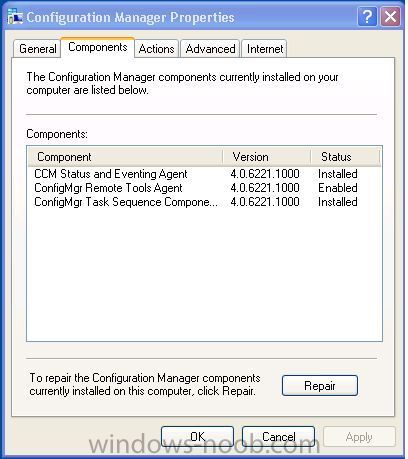Close the Configuration Manager Properties dialog
This screenshot has height=459, width=408.
pyautogui.click(x=390, y=16)
